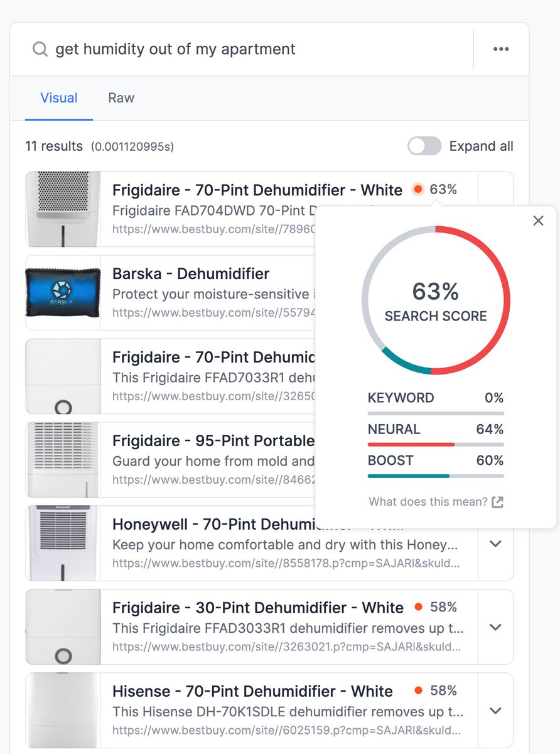Click the Hisense dehumidifier thumbnail
This screenshot has width=560, height=754.
[63, 711]
